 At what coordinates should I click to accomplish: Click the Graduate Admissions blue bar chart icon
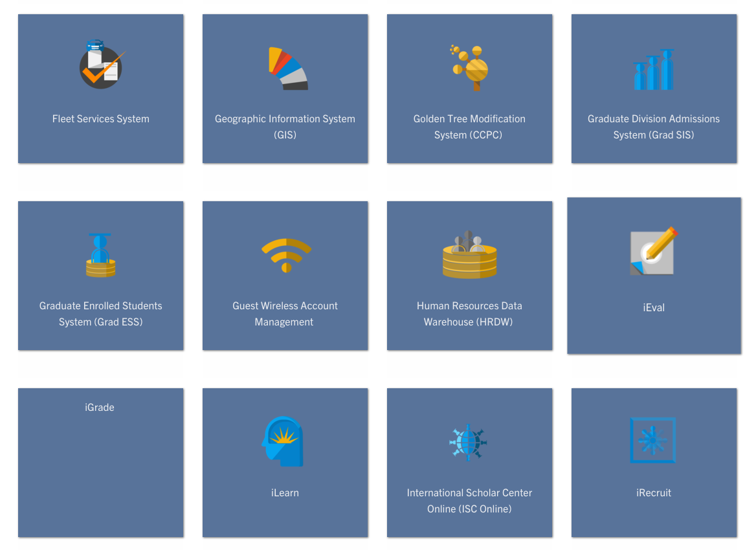654,70
